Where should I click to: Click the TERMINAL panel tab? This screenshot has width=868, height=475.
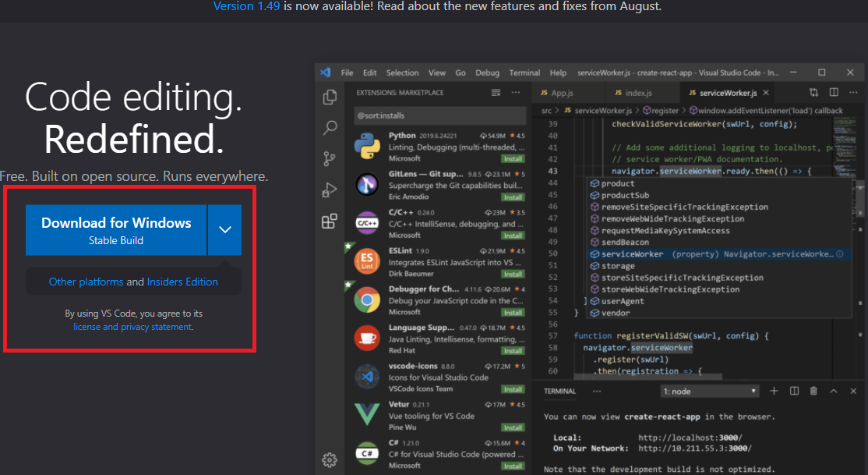tap(559, 392)
